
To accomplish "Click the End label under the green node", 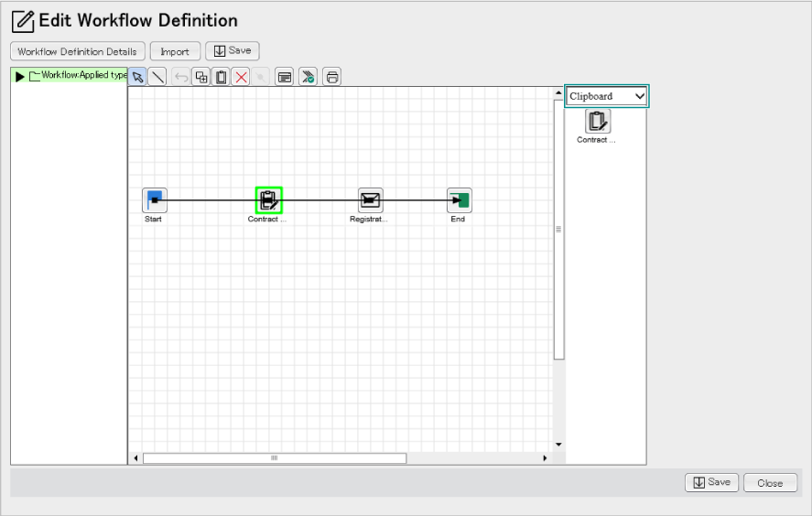I will (x=458, y=219).
